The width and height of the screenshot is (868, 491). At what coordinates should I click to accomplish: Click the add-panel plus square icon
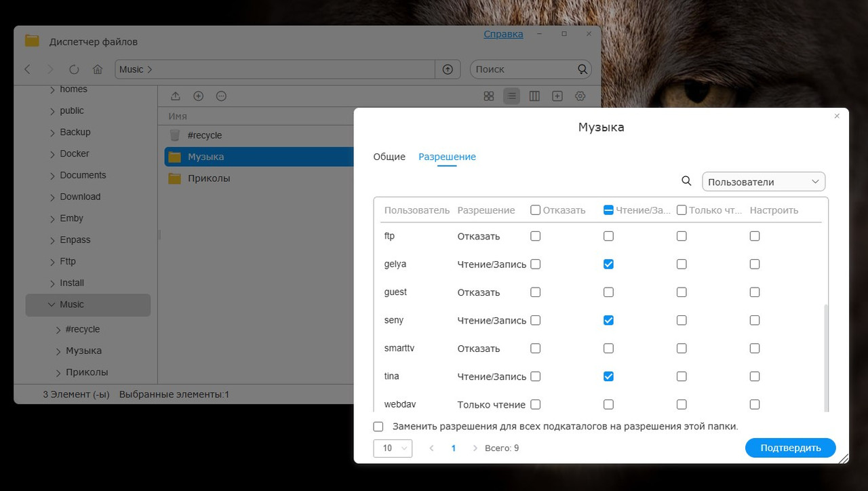(557, 96)
